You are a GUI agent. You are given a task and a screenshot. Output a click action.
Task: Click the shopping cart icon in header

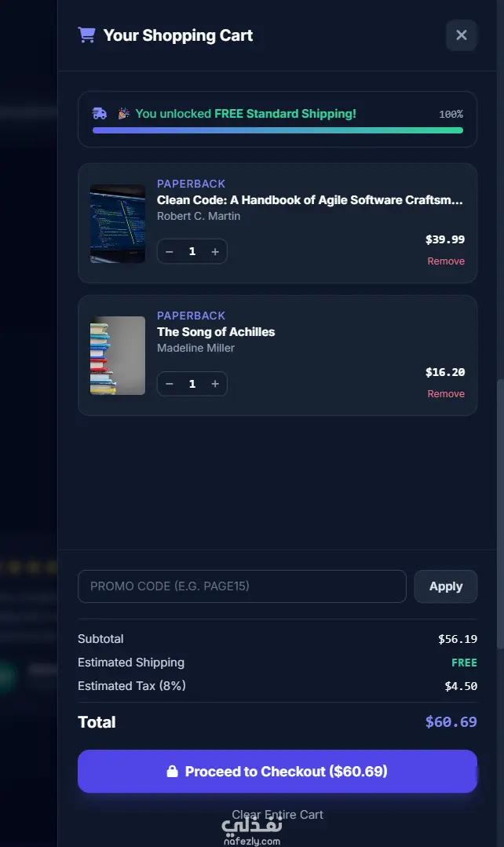86,35
